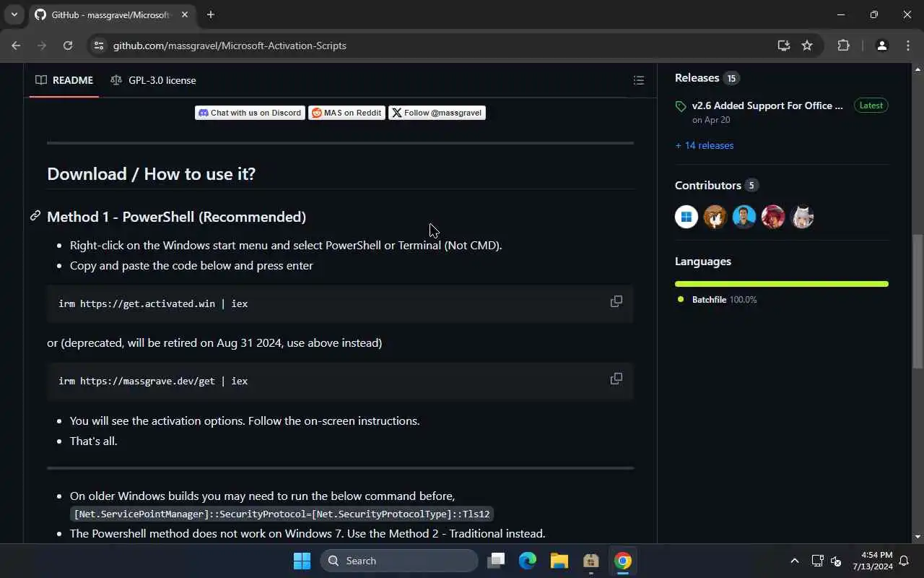Switch to the GPL-3.0 license tab
The height and width of the screenshot is (578, 924).
153,80
